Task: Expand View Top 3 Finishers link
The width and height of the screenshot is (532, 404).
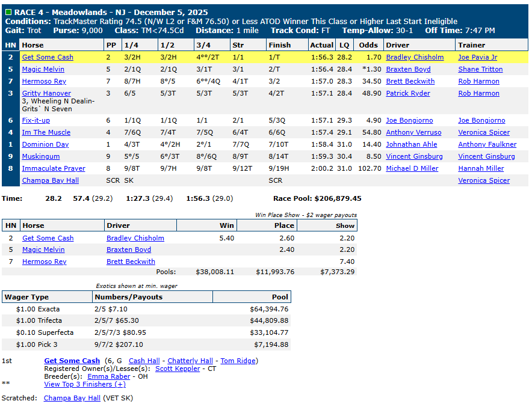Action: point(84,384)
